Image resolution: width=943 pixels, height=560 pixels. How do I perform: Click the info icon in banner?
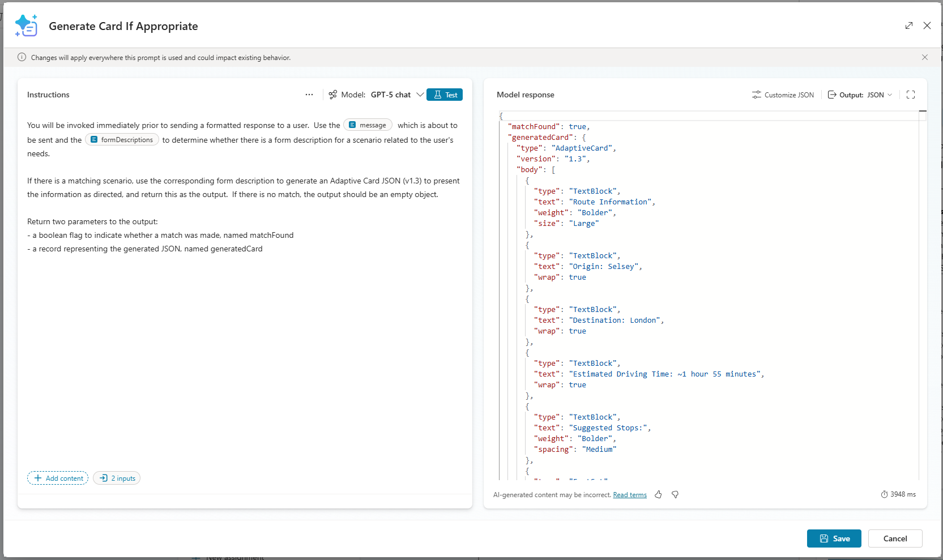(x=22, y=57)
